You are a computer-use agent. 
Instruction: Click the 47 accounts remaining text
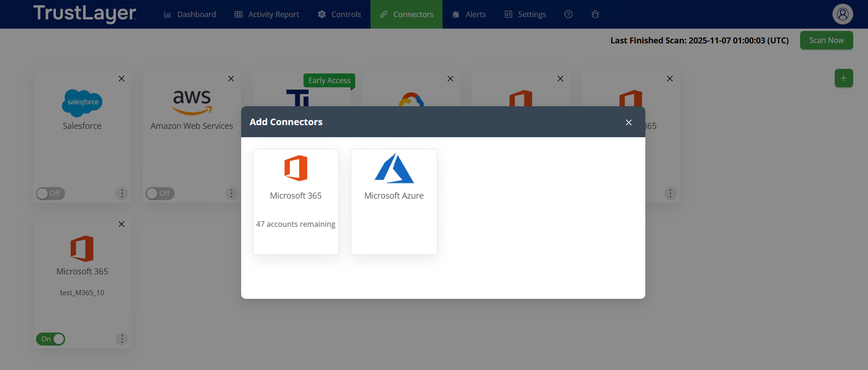tap(296, 224)
